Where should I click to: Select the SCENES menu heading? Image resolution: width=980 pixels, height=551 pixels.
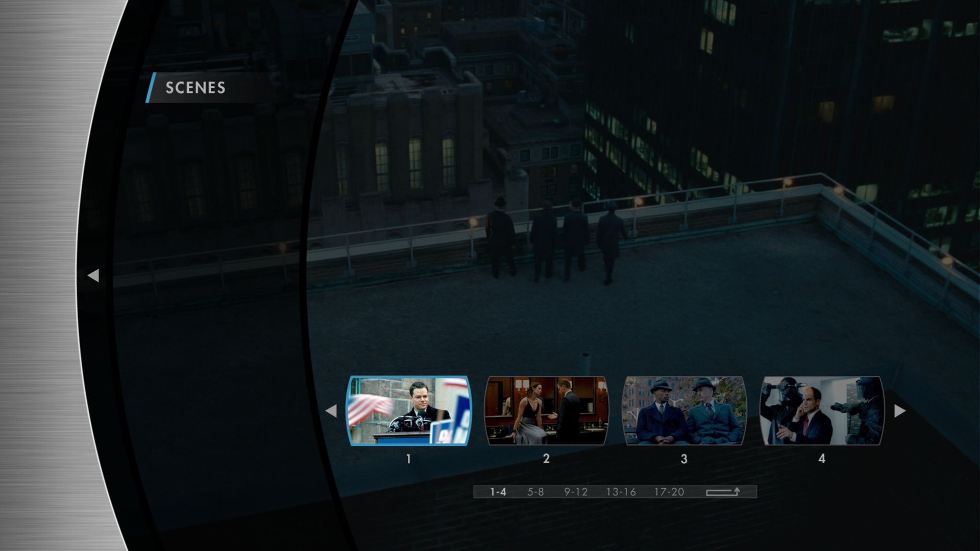[195, 88]
